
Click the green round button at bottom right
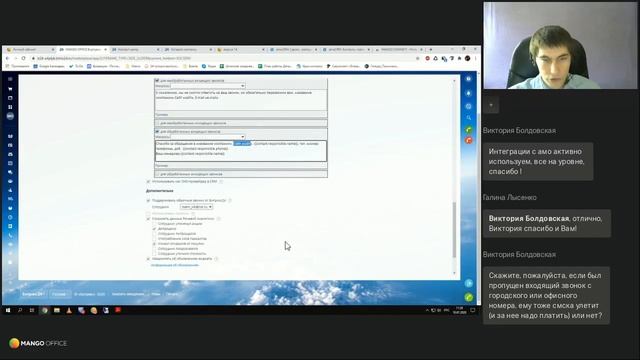click(x=469, y=297)
